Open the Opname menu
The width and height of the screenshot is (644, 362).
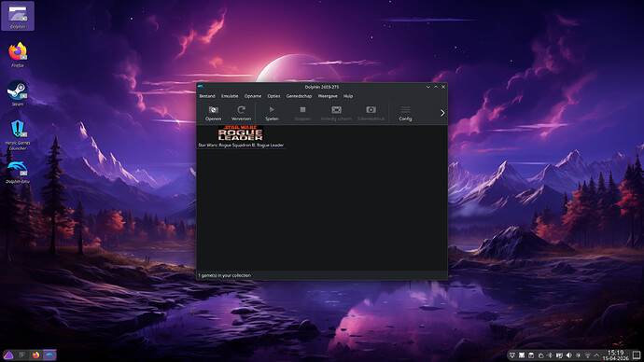(253, 96)
